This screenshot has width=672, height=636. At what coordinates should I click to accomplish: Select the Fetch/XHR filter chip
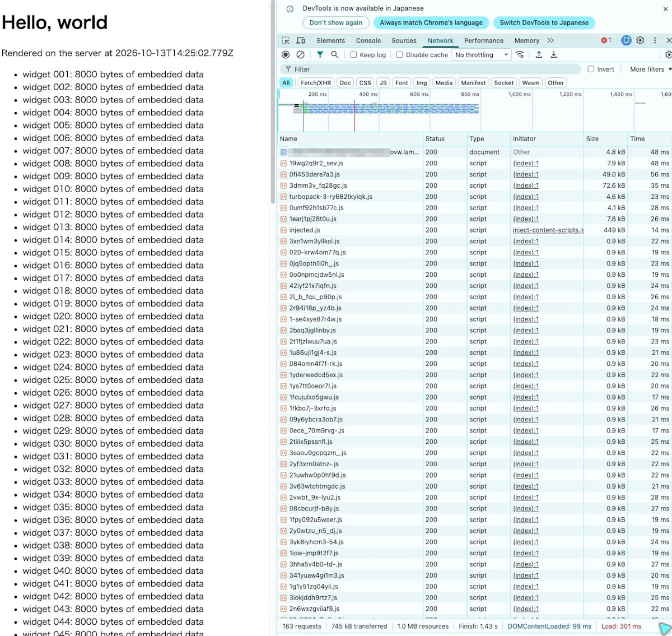pos(316,82)
